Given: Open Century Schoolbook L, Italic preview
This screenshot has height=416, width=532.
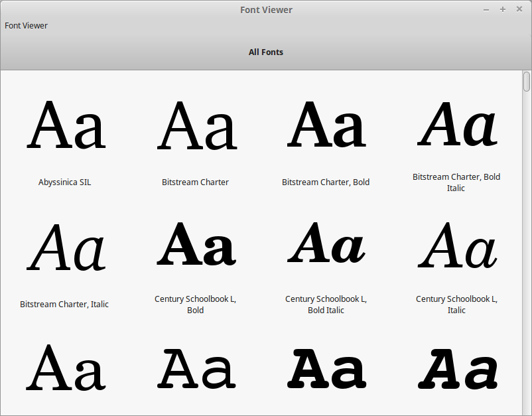Looking at the screenshot, I should [457, 245].
